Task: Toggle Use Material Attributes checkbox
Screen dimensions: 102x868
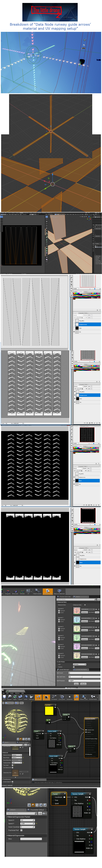Action: coord(12,768)
